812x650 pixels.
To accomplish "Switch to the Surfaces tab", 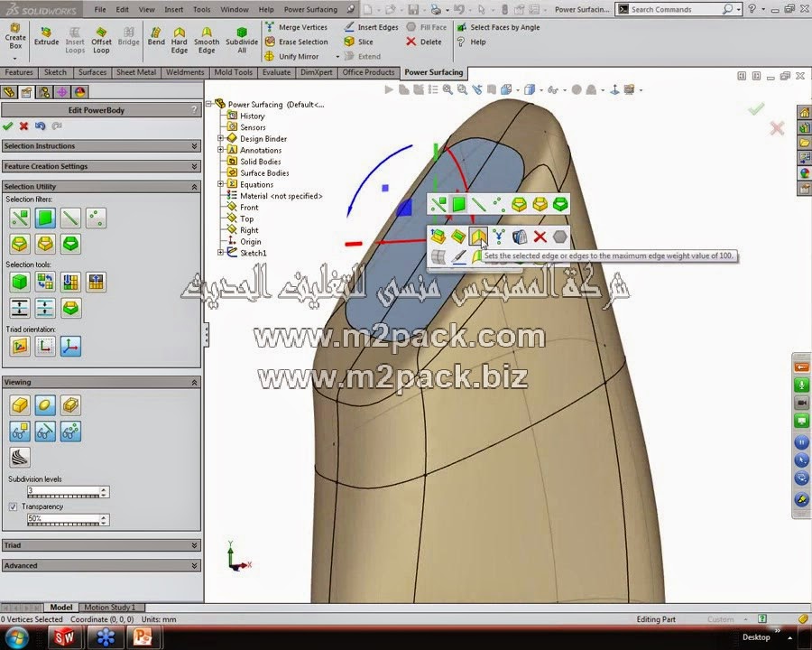I will [92, 72].
